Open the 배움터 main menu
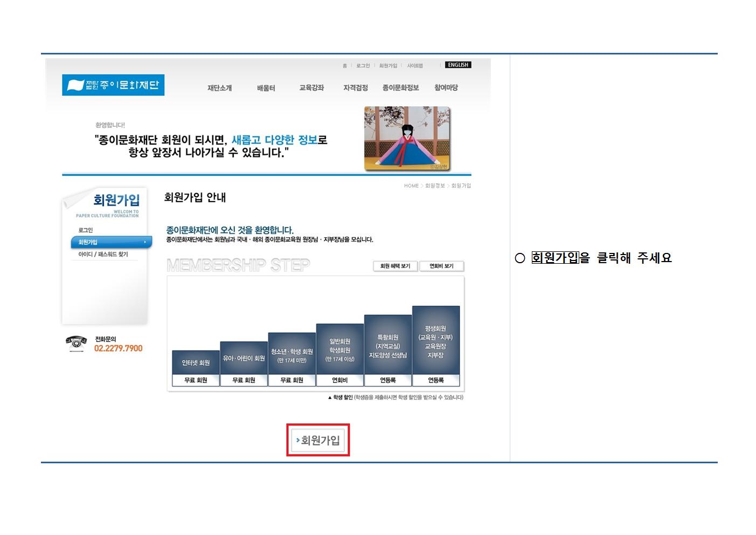The image size is (756, 535). pyautogui.click(x=266, y=88)
